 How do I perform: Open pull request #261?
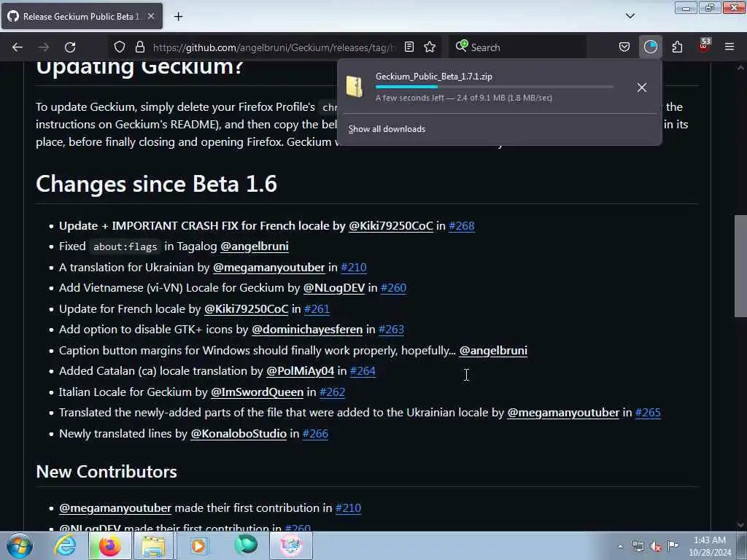tap(317, 308)
